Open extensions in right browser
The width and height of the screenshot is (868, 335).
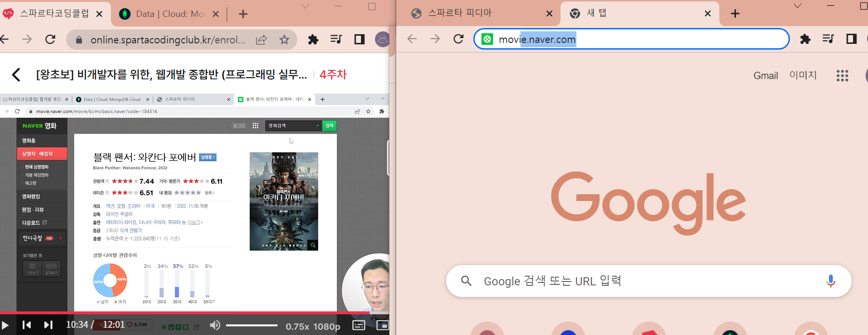pos(805,39)
